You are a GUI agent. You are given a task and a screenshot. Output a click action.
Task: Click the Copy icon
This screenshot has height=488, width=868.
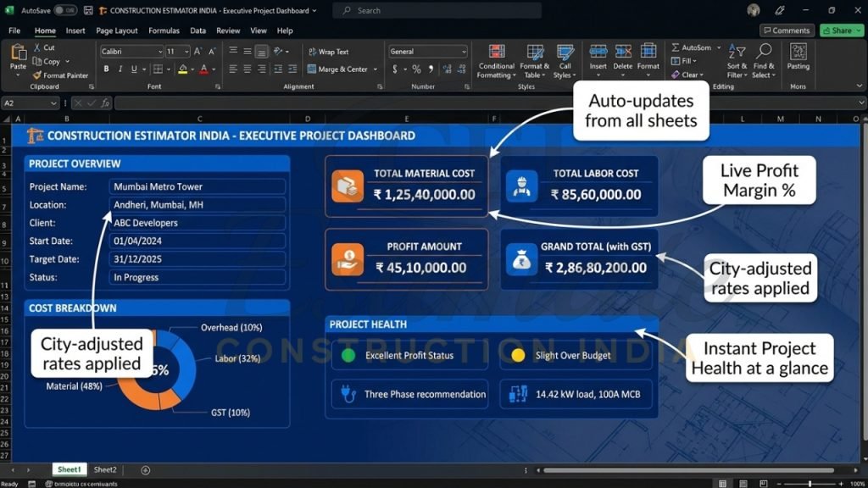pyautogui.click(x=37, y=61)
